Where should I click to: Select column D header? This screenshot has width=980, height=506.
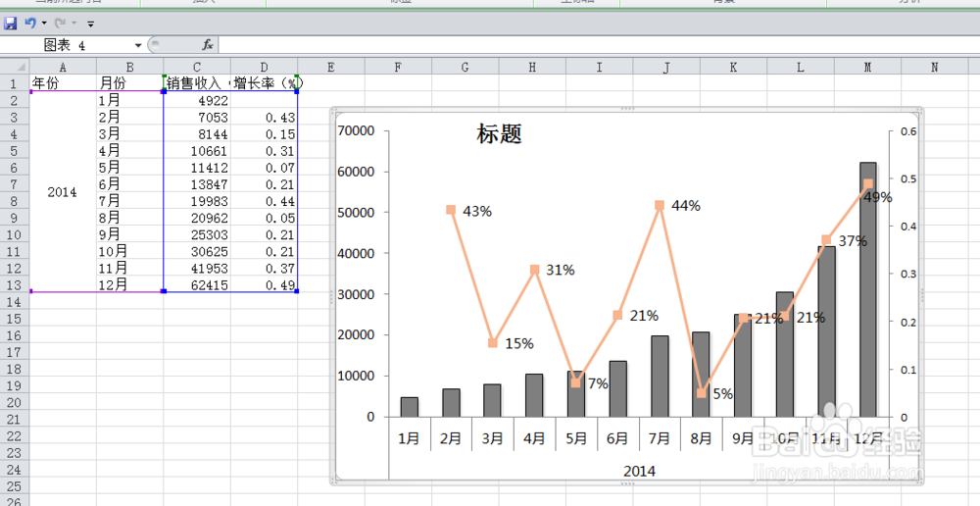point(264,67)
